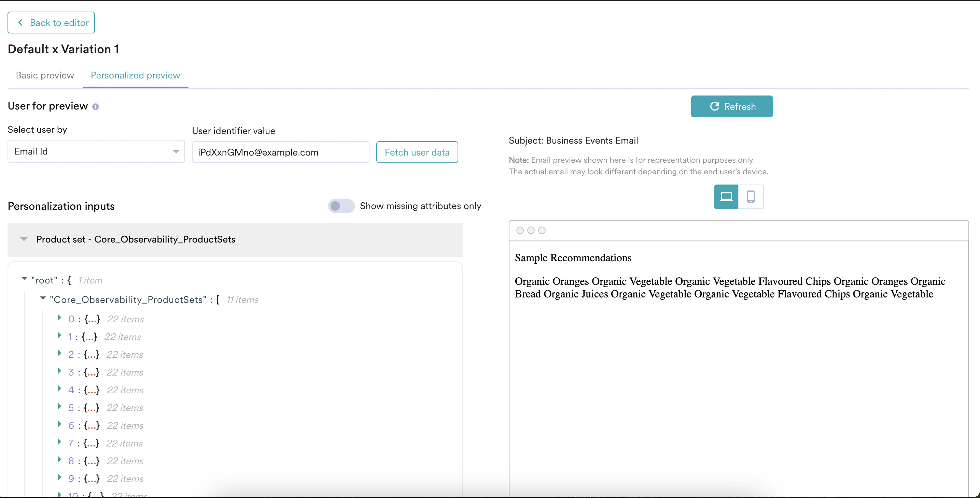
Task: Expand item 5 in the product array
Action: [59, 406]
